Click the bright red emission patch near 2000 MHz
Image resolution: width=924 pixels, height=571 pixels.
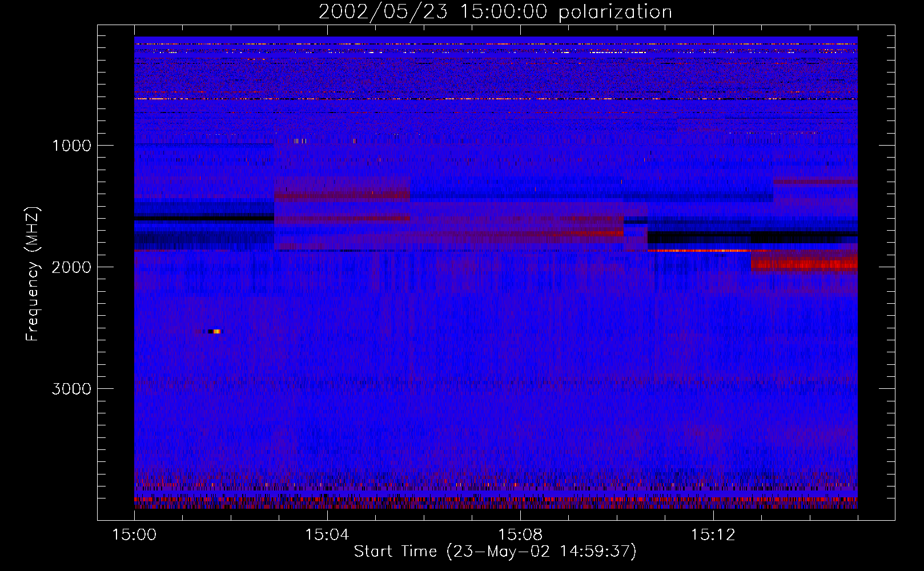[805, 264]
